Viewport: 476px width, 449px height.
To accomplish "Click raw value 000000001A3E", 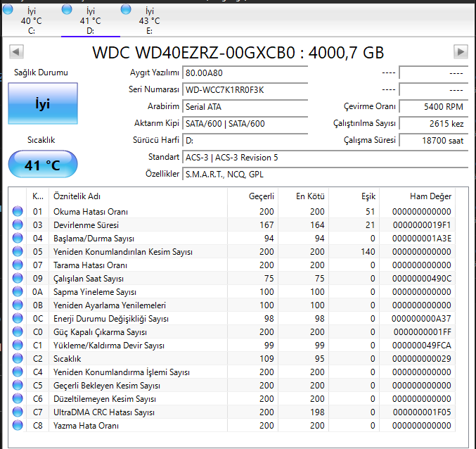I will point(422,239).
